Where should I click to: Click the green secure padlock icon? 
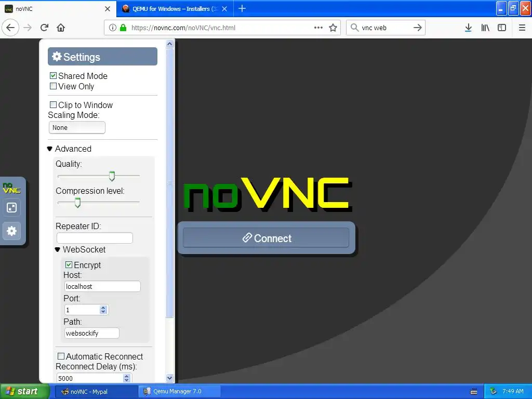pyautogui.click(x=123, y=28)
